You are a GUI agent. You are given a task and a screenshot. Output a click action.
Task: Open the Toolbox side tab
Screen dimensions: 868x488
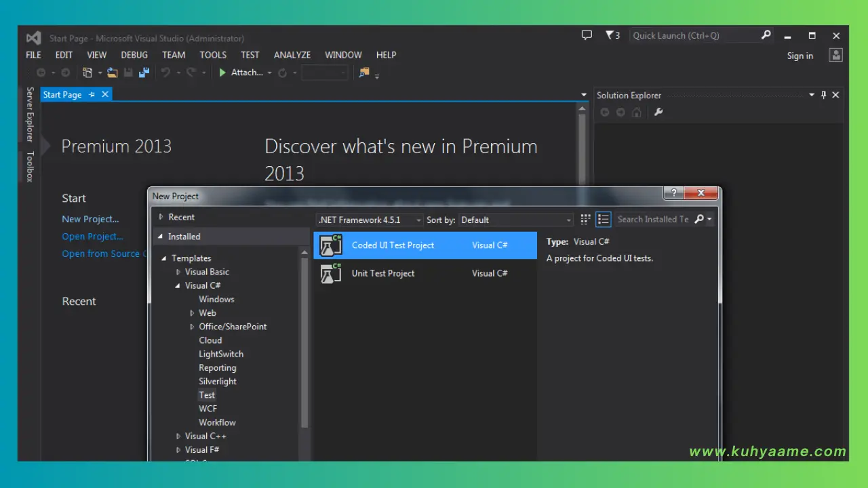[30, 167]
